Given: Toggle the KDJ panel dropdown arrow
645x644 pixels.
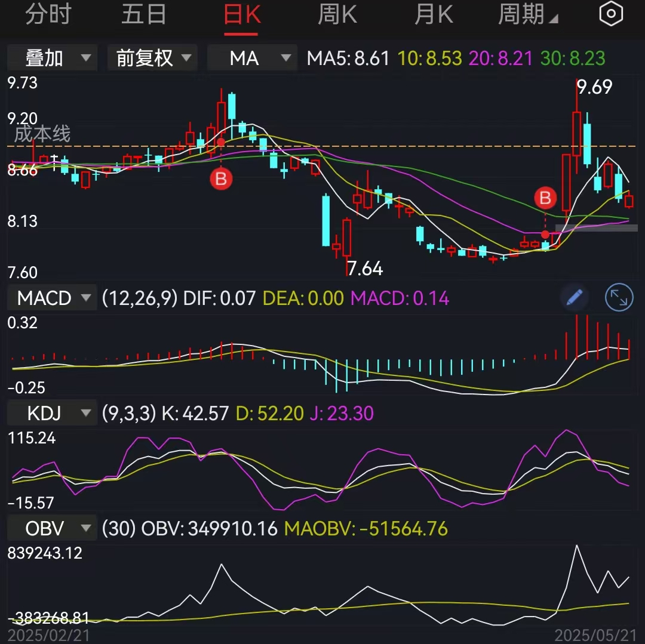Looking at the screenshot, I should pyautogui.click(x=85, y=412).
